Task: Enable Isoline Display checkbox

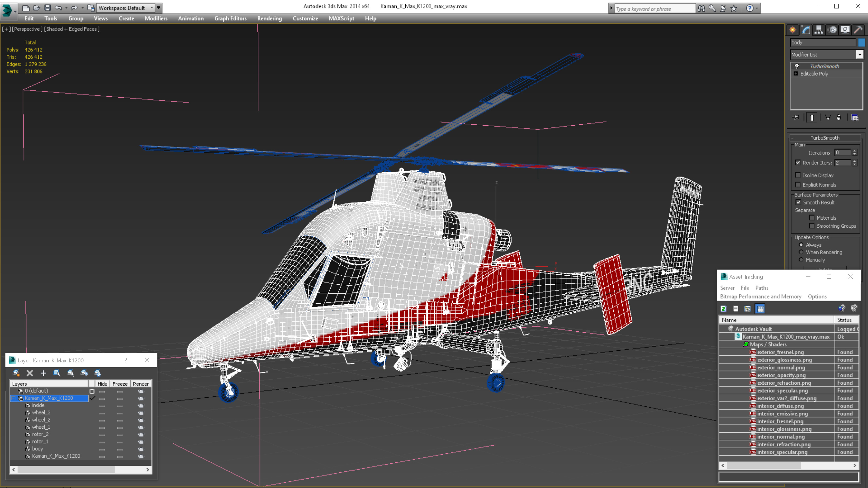Action: (x=798, y=175)
